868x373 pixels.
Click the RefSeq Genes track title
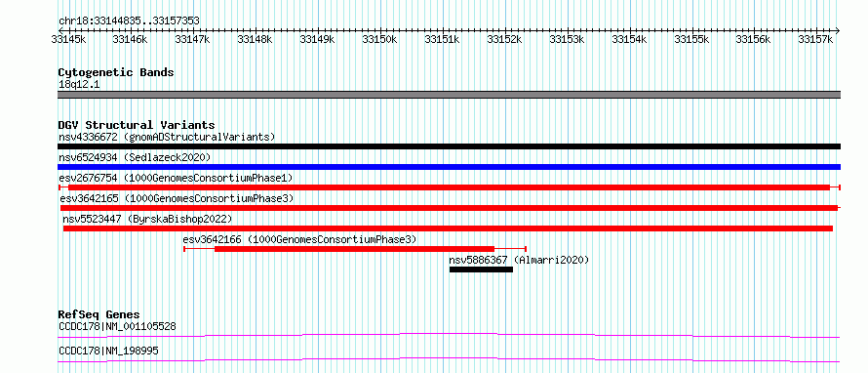[x=99, y=314]
